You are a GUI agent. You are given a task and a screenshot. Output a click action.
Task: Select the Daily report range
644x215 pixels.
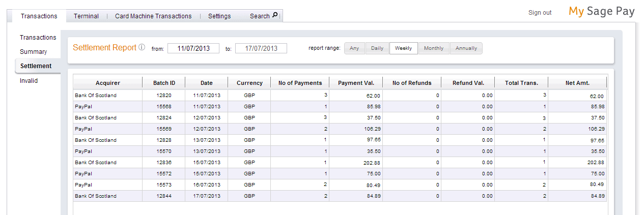click(377, 48)
